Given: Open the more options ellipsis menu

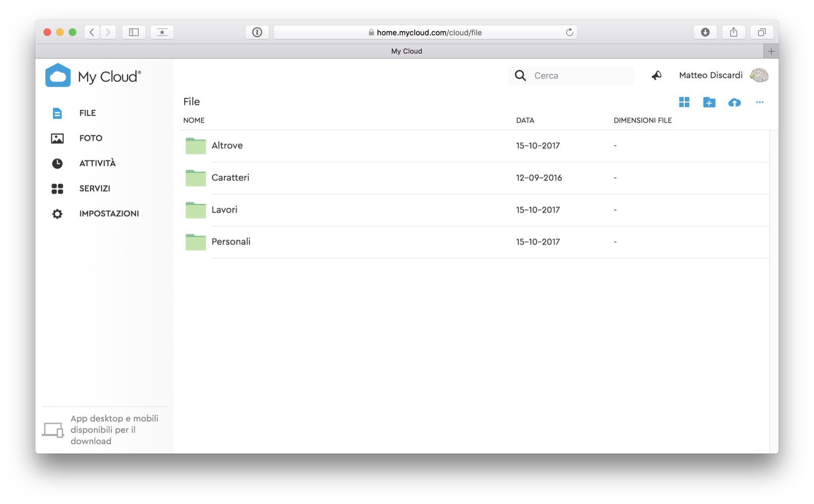Looking at the screenshot, I should tap(760, 102).
